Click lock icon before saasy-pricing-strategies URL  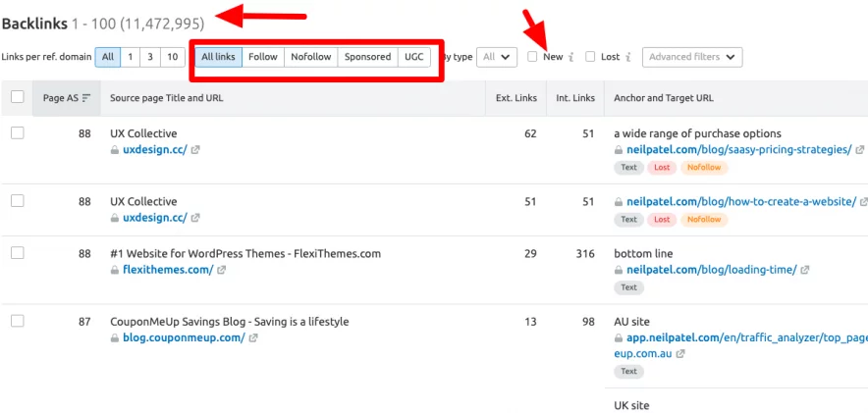(x=619, y=150)
